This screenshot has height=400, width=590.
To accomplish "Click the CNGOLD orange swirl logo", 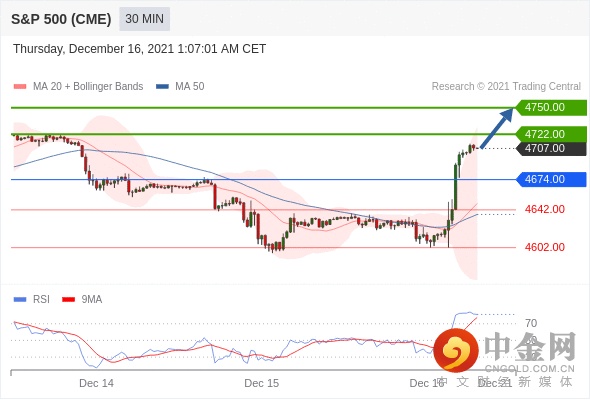I will tap(456, 350).
